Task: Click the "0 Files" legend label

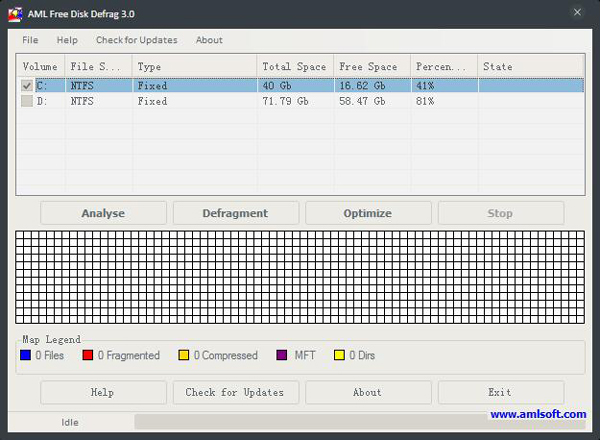Action: pyautogui.click(x=50, y=355)
